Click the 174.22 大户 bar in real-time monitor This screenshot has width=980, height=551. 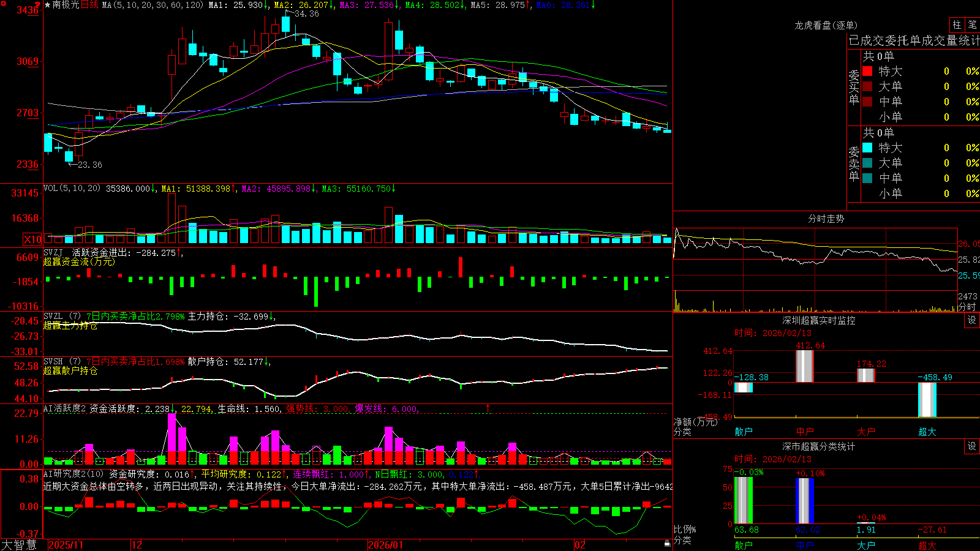[x=866, y=375]
